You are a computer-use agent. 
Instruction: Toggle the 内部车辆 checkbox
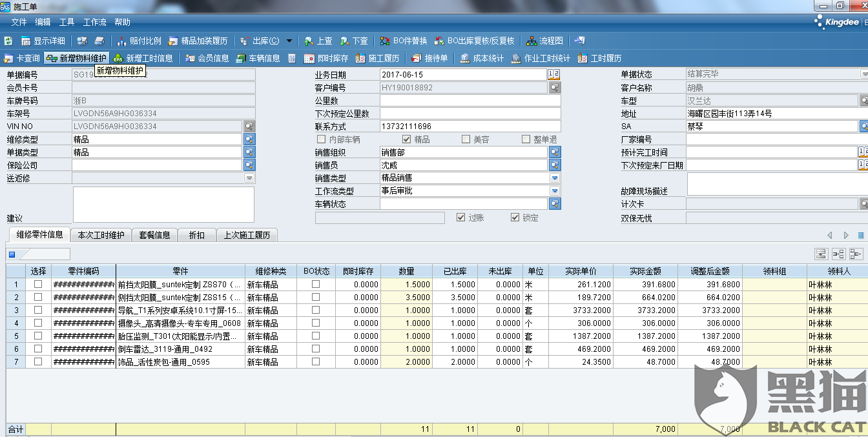pos(322,139)
